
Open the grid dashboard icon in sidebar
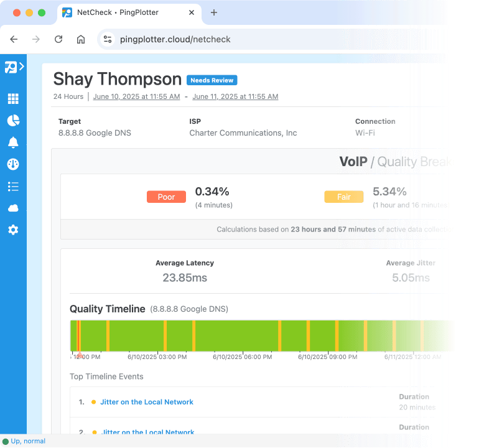[x=13, y=99]
